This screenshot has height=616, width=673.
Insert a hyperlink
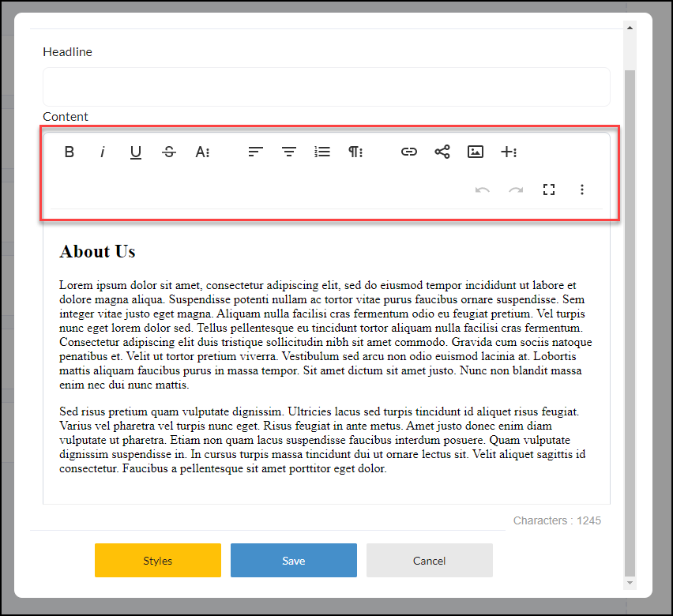[x=409, y=152]
